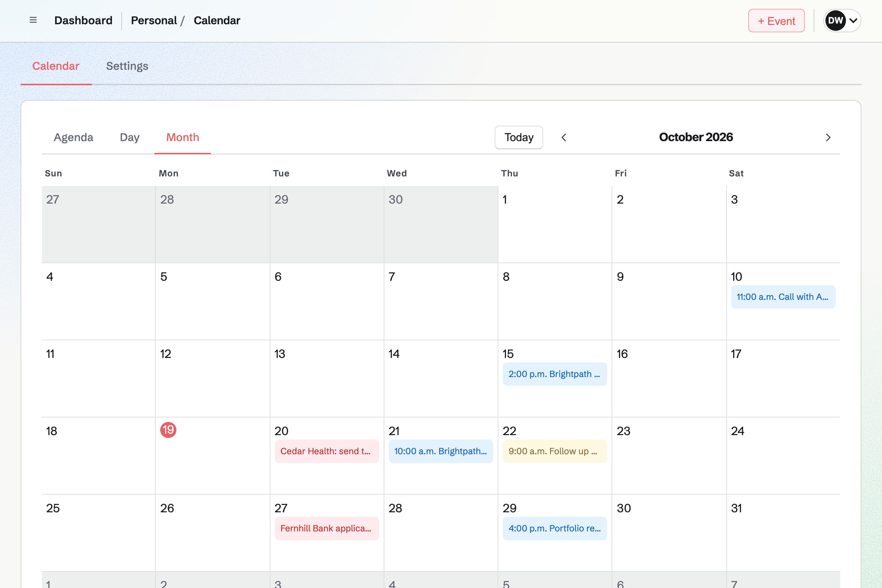Image resolution: width=882 pixels, height=588 pixels.
Task: Select October 29 date number
Action: tap(509, 509)
